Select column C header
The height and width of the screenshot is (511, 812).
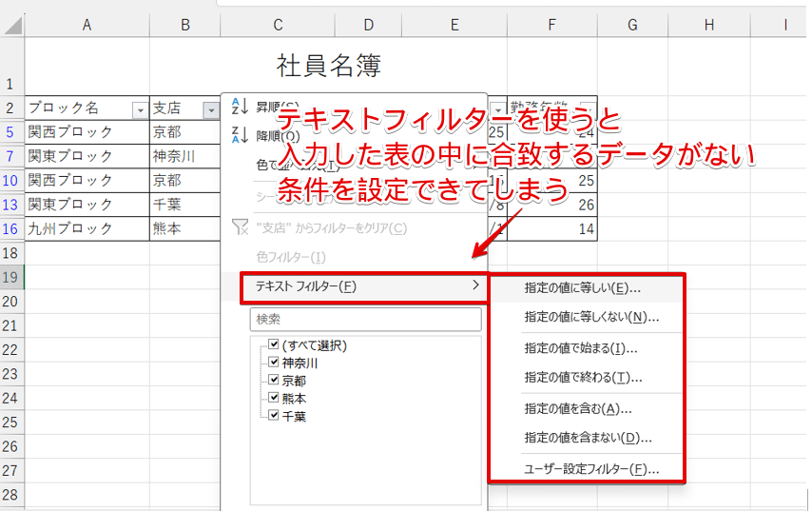(278, 25)
